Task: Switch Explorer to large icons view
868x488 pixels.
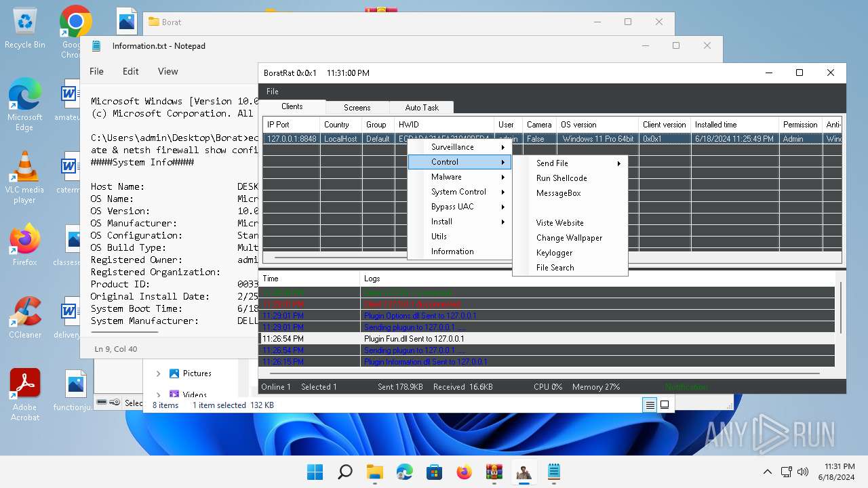Action: 665,405
